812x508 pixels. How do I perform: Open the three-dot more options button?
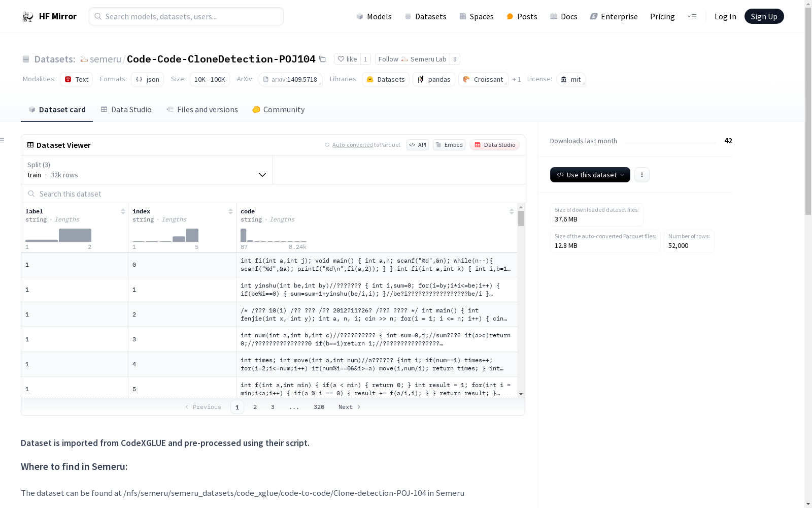[642, 175]
